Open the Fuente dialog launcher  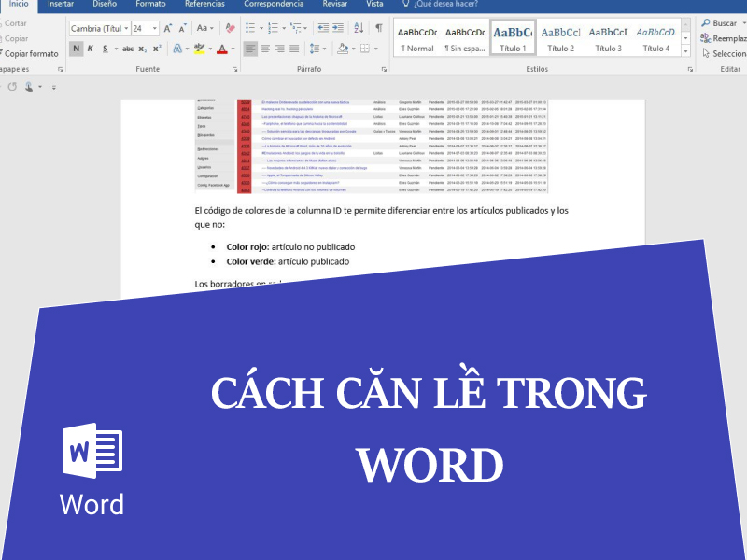235,69
